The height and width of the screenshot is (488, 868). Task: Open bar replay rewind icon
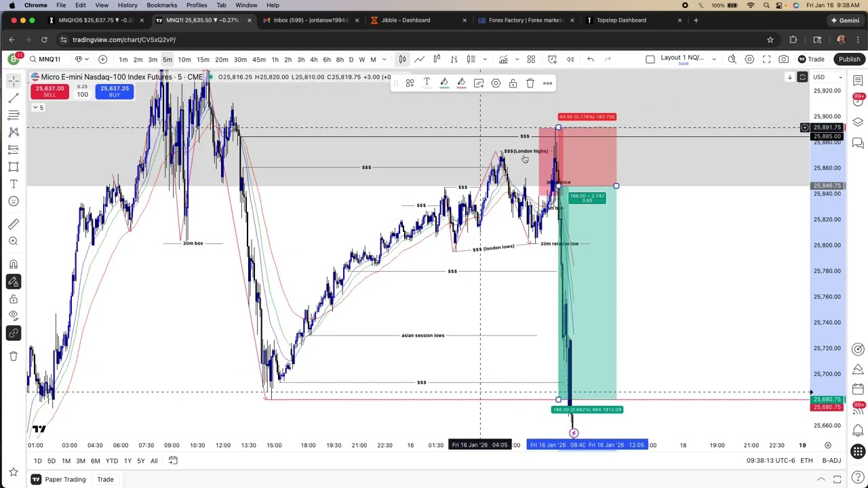[x=570, y=60]
